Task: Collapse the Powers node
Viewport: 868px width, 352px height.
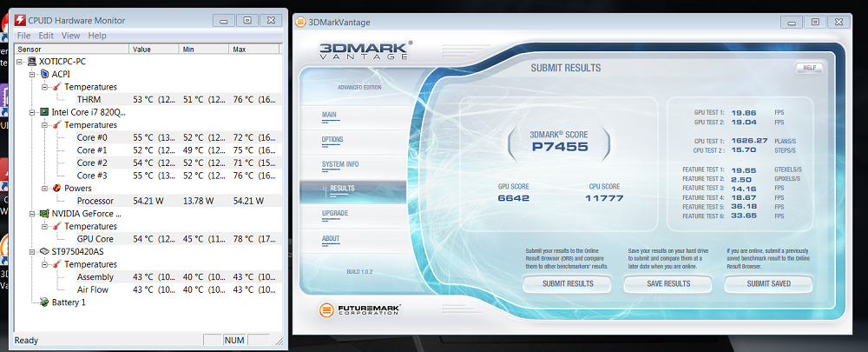Action: (44, 188)
